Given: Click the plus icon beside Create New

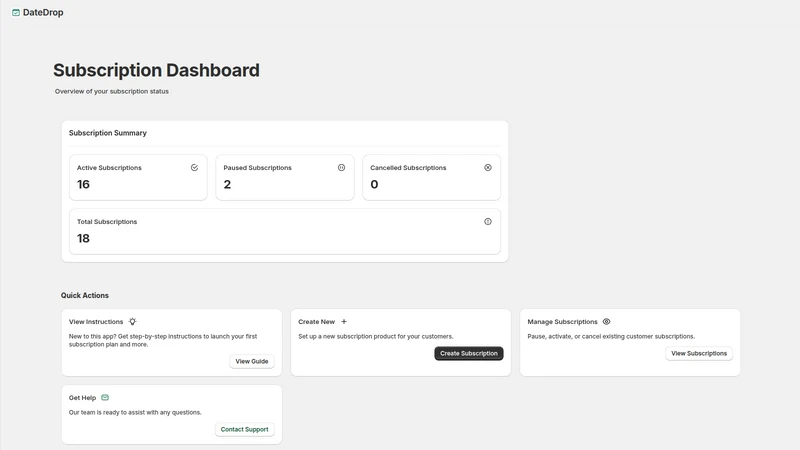Looking at the screenshot, I should [x=344, y=321].
